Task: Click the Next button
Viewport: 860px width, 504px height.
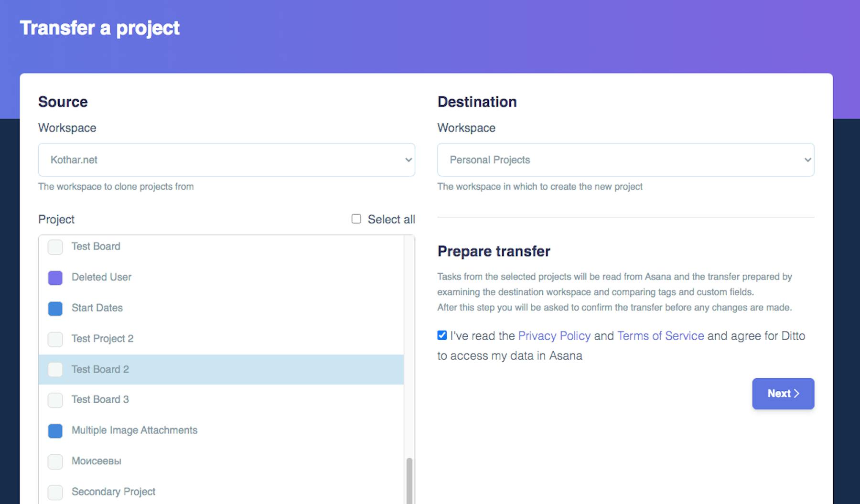Action: [x=783, y=394]
